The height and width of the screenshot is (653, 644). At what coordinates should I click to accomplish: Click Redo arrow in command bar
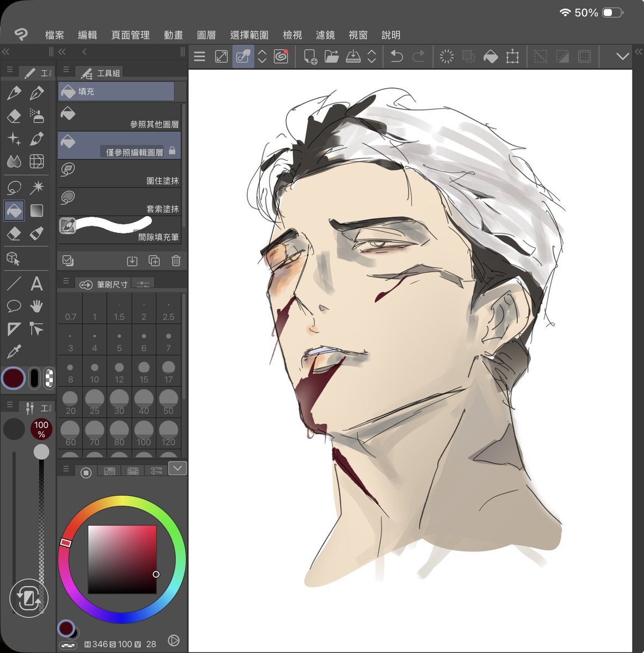coord(419,56)
